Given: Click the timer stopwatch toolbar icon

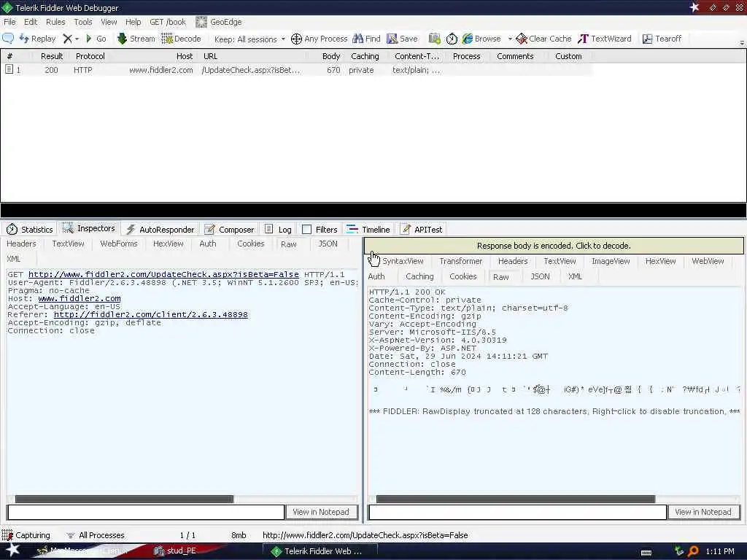Looking at the screenshot, I should click(452, 39).
